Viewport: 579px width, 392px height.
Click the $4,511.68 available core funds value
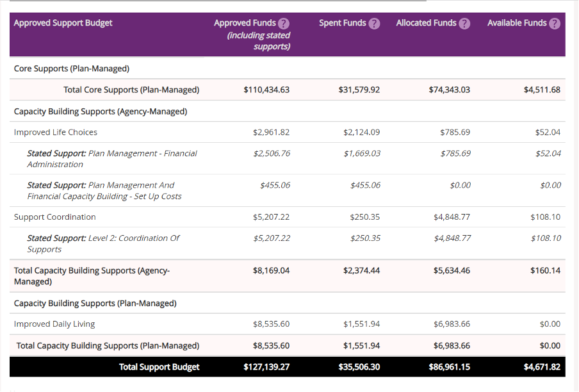pyautogui.click(x=541, y=90)
